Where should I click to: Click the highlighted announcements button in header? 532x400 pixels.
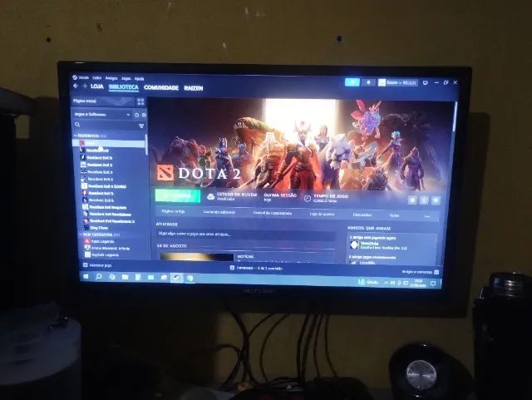352,82
